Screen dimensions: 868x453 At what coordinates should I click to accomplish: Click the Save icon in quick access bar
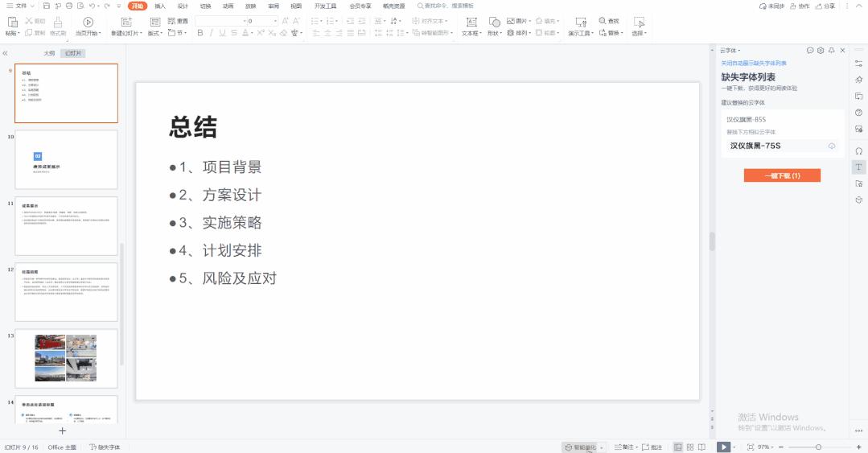46,6
